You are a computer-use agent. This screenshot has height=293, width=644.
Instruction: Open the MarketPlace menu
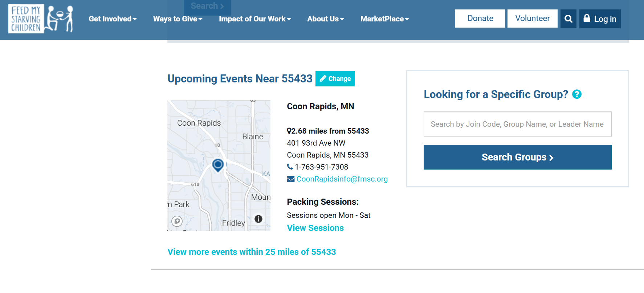[384, 19]
